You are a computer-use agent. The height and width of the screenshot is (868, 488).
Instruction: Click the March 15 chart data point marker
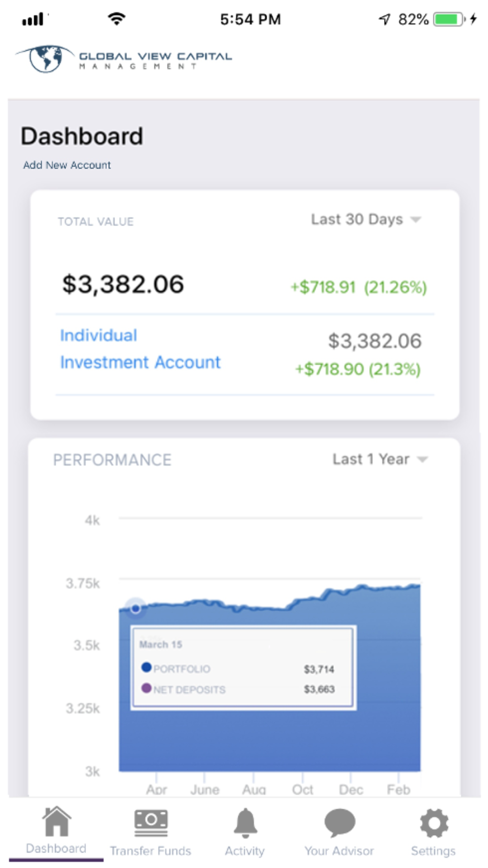click(x=136, y=608)
